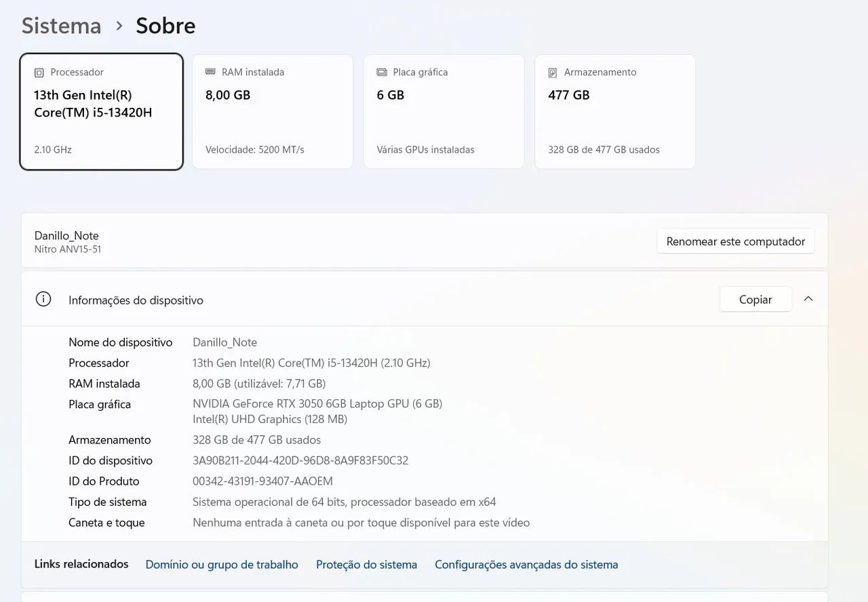Open Proteção do sistema link
868x602 pixels.
coord(366,565)
